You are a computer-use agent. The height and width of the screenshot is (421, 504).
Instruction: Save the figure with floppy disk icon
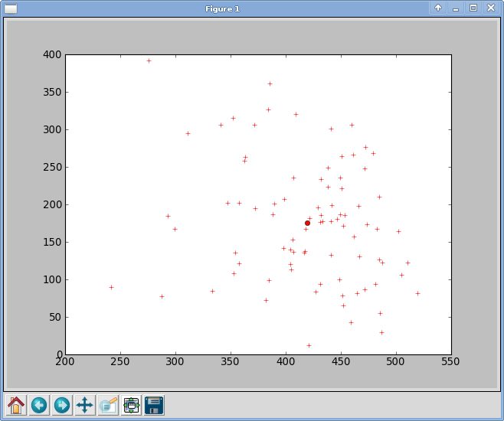[154, 405]
